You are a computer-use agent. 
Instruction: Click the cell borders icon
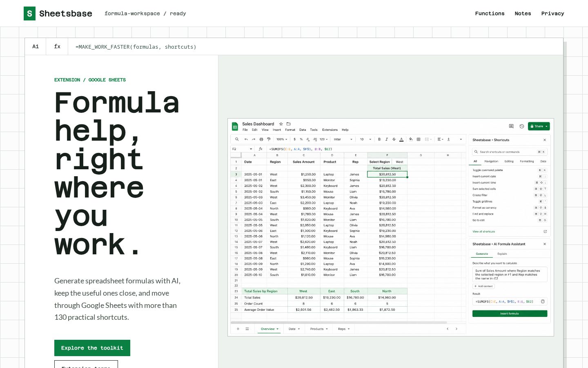pos(419,139)
